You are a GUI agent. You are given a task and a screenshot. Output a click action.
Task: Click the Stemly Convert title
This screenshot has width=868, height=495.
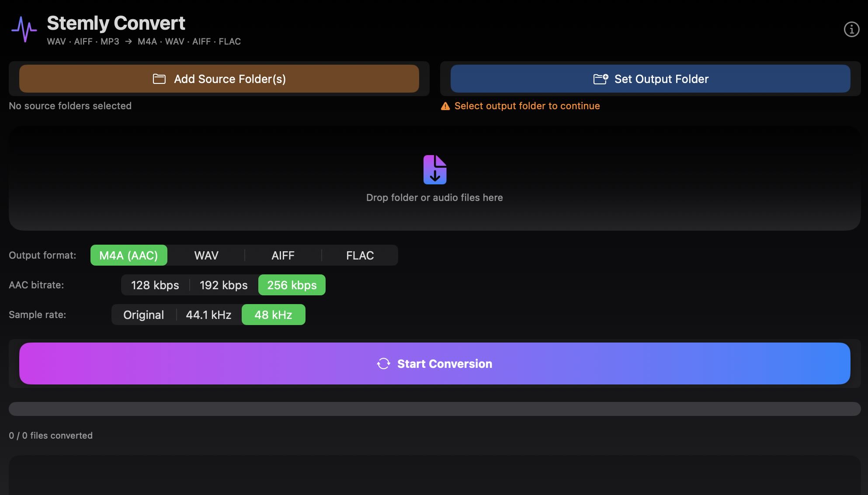(116, 23)
